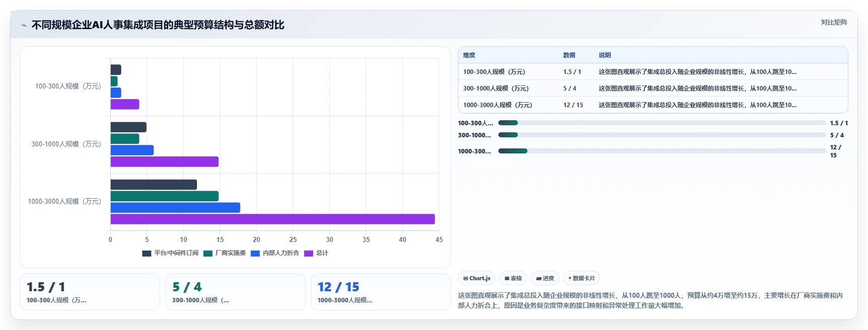This screenshot has height=330, width=868.
Task: Click the y-axis label 1000-3000人规模（万元）
Action: click(x=64, y=201)
